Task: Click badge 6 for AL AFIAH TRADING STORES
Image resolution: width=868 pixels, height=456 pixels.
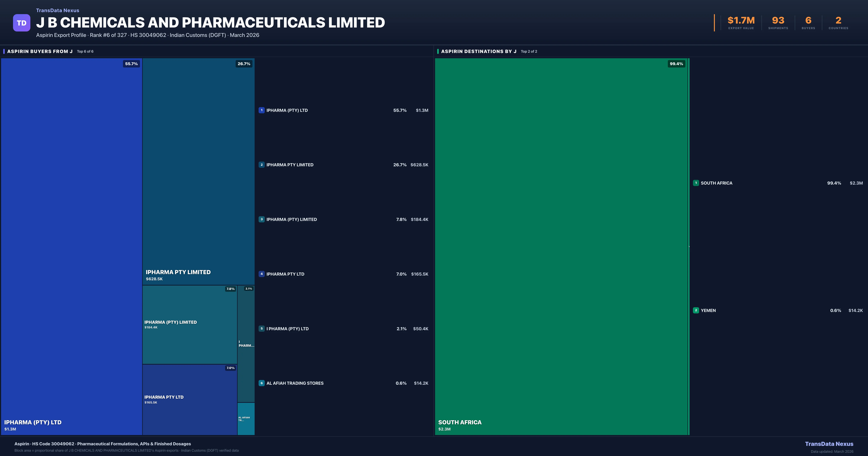Action: (x=262, y=383)
